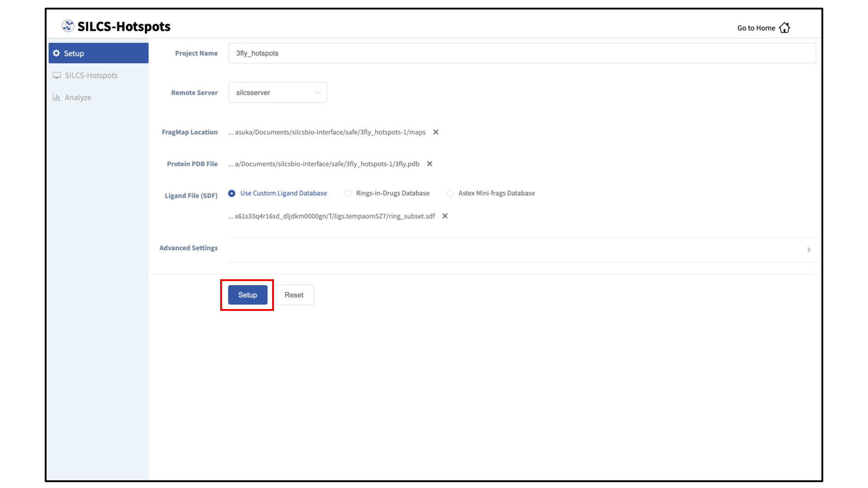Click the blue Setup button
The width and height of the screenshot is (868, 488).
[248, 295]
